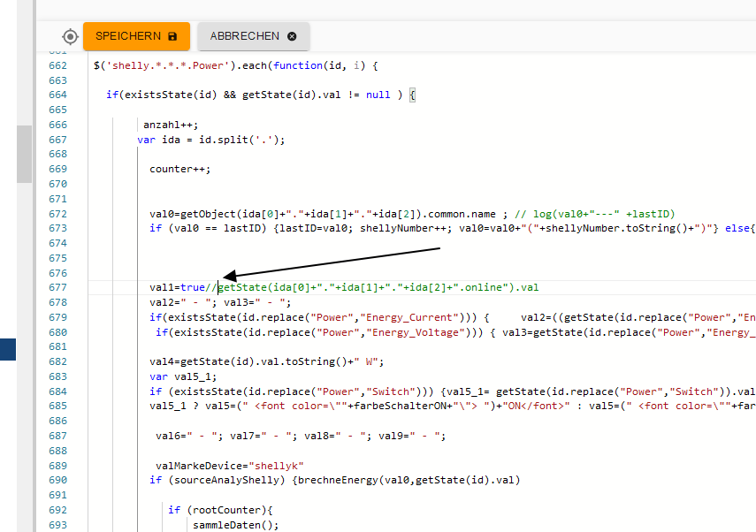
Task: Select the blue highlighted sidebar item at left
Action: point(8,349)
